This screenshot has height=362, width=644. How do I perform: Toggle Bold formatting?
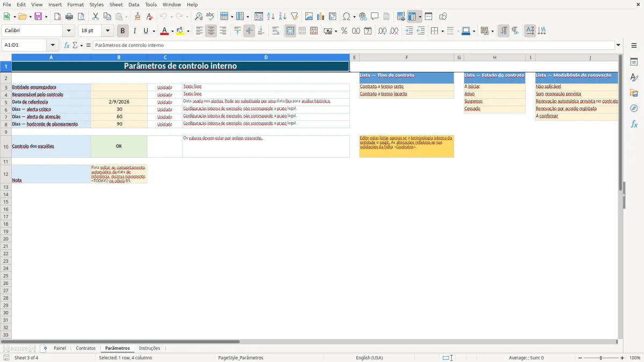coord(123,31)
